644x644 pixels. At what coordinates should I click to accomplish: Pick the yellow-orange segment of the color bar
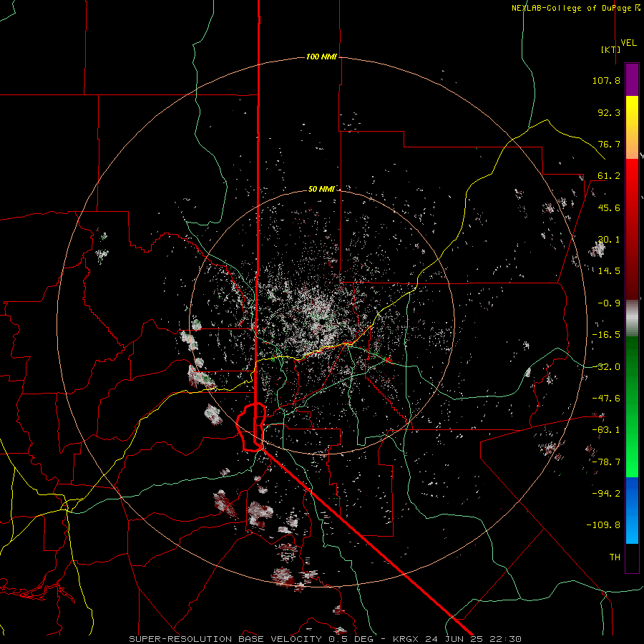[x=632, y=127]
